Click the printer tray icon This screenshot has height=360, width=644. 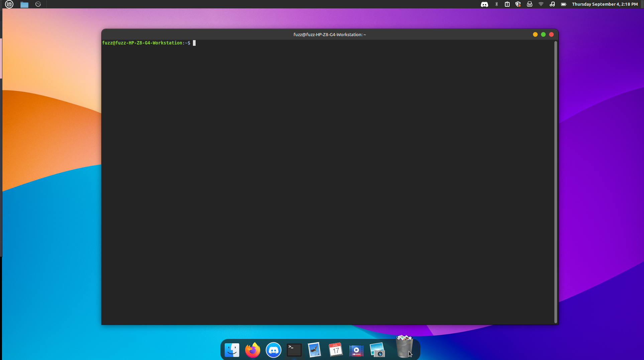tap(530, 4)
